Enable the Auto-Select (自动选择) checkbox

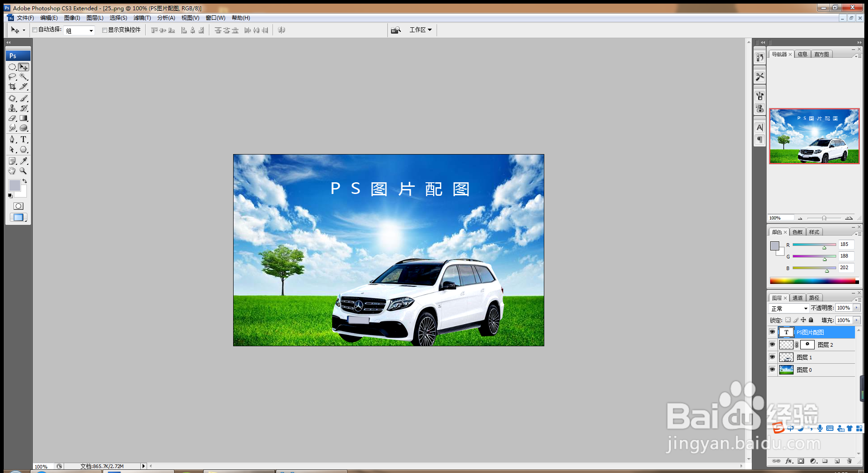35,30
